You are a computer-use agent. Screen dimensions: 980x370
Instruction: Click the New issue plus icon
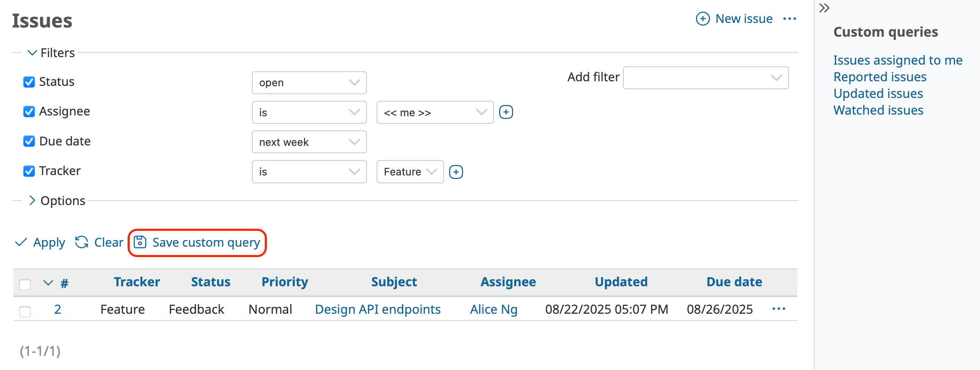[x=703, y=19]
